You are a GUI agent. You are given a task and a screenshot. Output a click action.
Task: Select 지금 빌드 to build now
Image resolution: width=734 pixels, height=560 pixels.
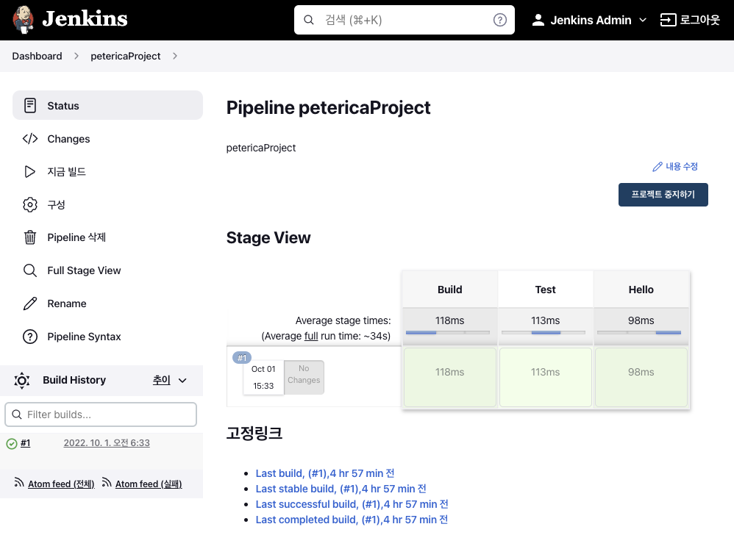point(107,172)
